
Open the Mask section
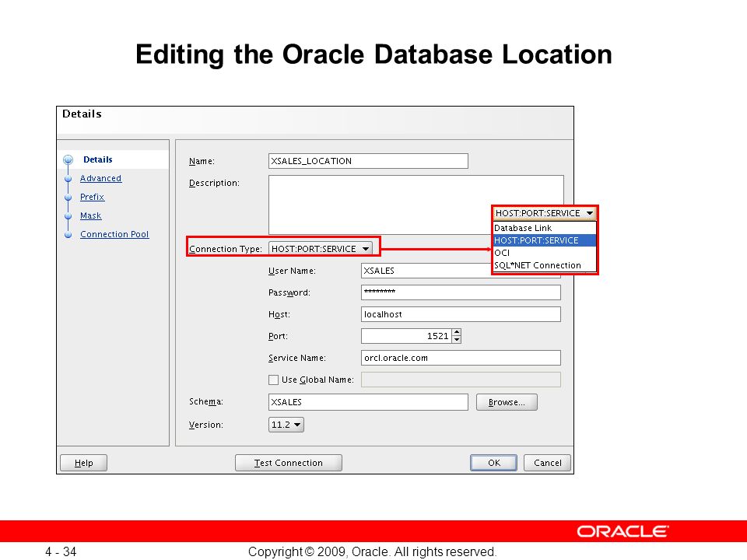tap(90, 215)
